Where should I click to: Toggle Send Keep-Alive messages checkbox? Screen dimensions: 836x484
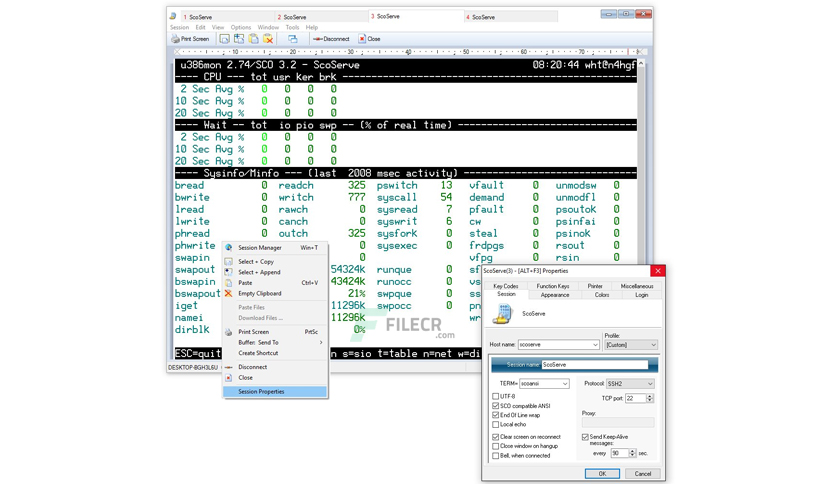pyautogui.click(x=585, y=437)
